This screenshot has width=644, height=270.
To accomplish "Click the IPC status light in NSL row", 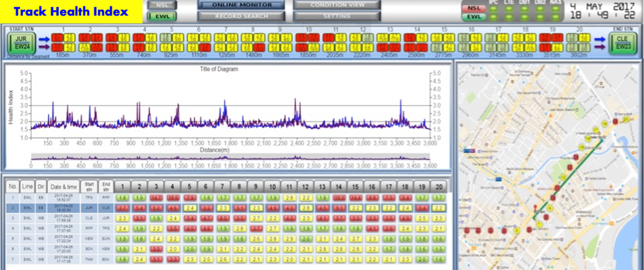I will [x=493, y=8].
